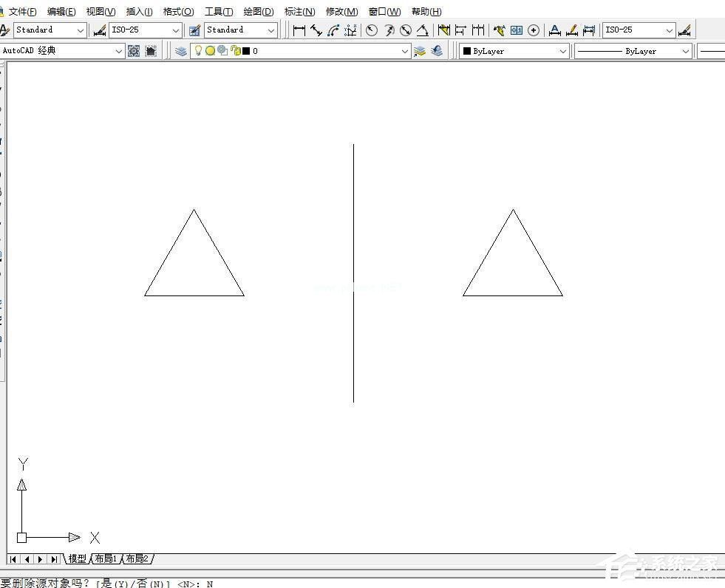Select the Linear dimension tool
The image size is (725, 588).
tap(299, 30)
